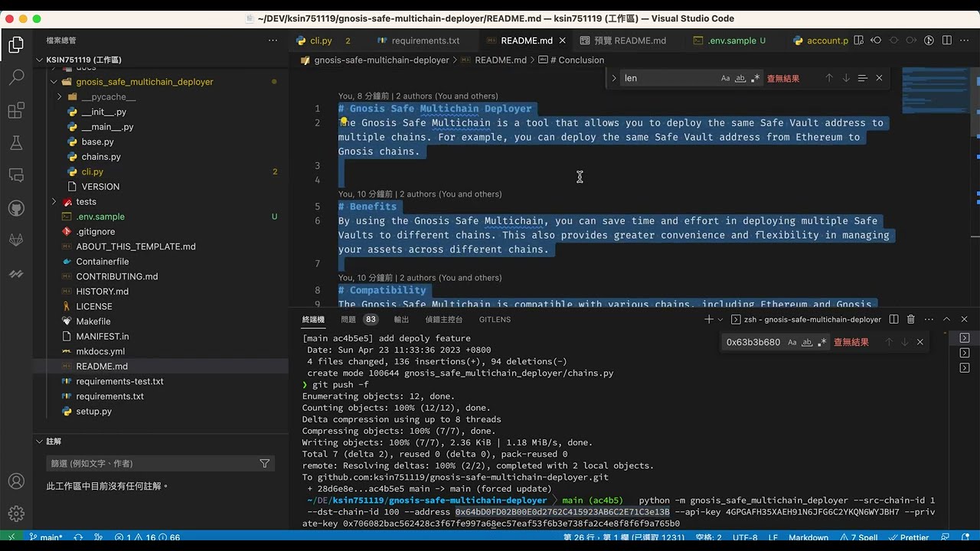Collapse the 註解 section in the sidebar
This screenshot has width=980, height=551.
[40, 442]
